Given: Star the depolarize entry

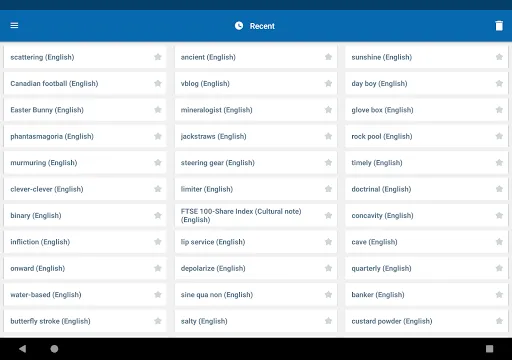Looking at the screenshot, I should [x=328, y=268].
